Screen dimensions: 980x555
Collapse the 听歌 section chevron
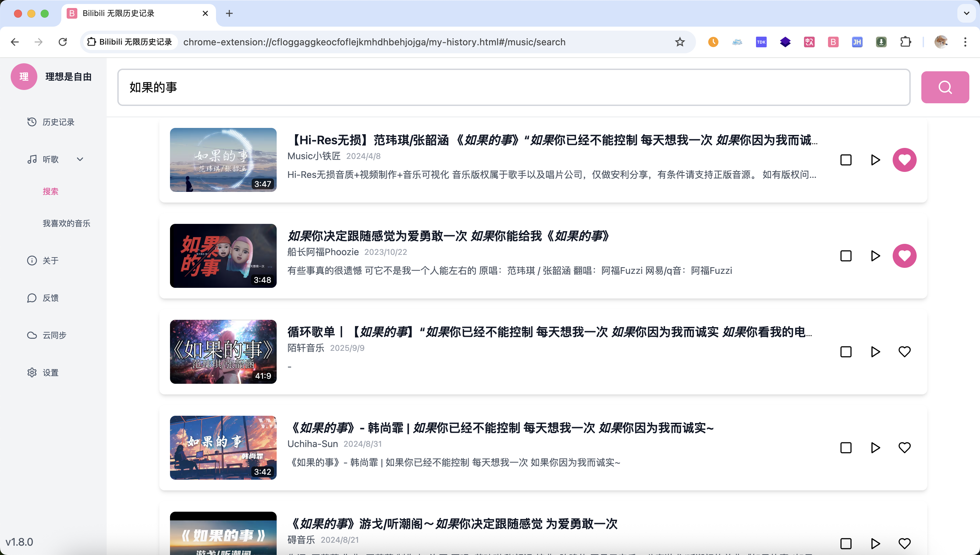[x=80, y=159]
